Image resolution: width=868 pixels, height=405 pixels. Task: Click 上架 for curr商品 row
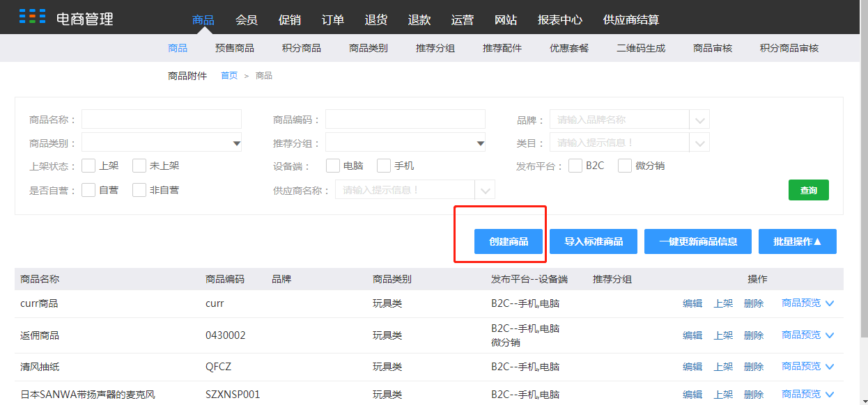point(723,303)
